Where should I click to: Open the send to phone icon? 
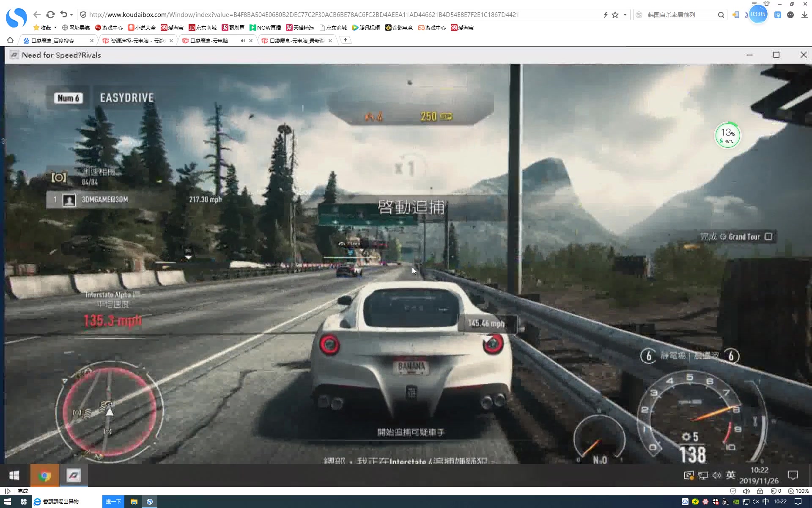736,15
